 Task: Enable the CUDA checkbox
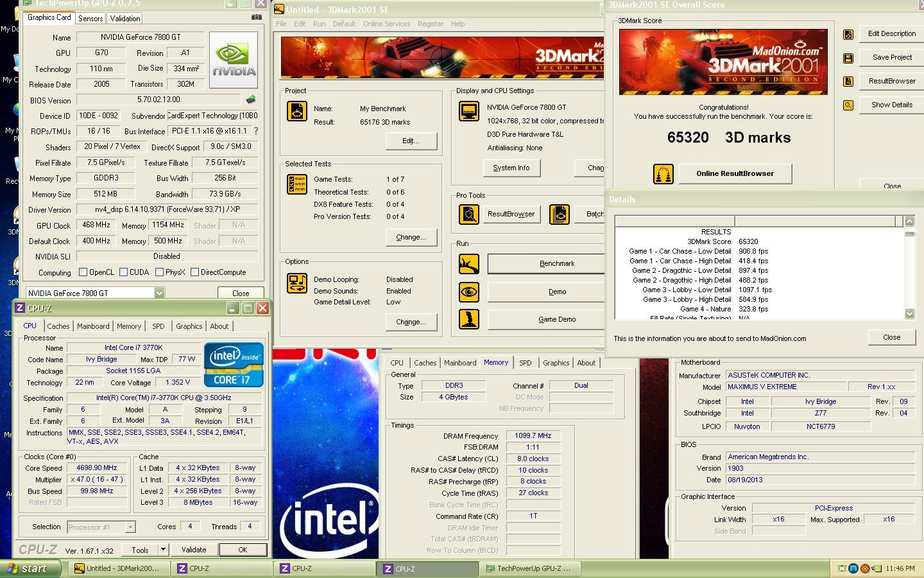click(x=123, y=272)
